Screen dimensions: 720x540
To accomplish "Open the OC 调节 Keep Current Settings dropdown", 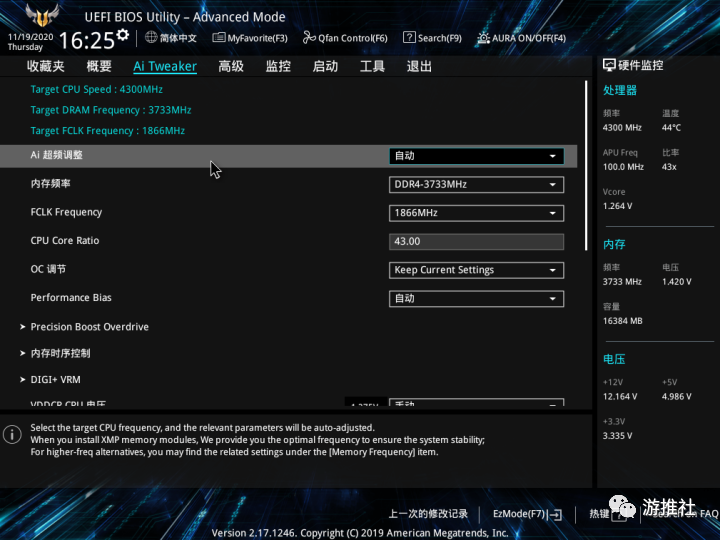I will pos(476,270).
